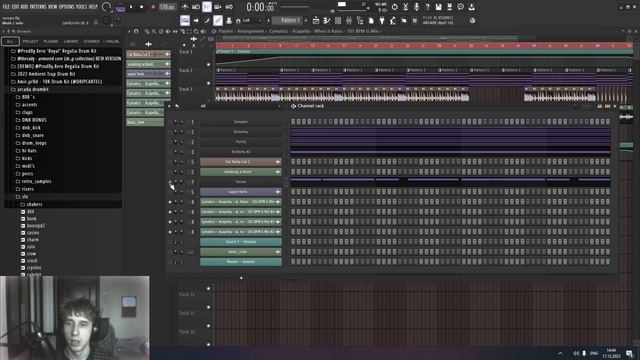Click the Channel rack title menu icon
Screen dimensions: 640x360
pos(293,106)
